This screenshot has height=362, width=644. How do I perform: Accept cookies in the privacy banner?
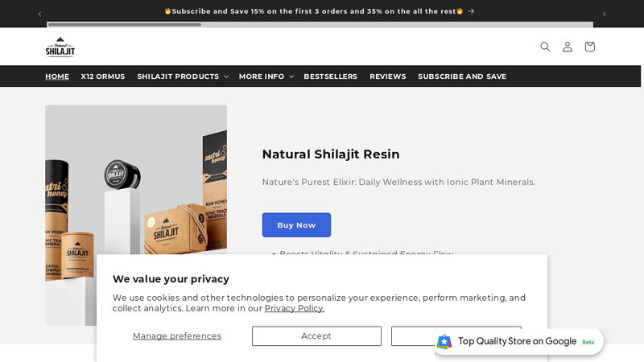click(x=316, y=336)
